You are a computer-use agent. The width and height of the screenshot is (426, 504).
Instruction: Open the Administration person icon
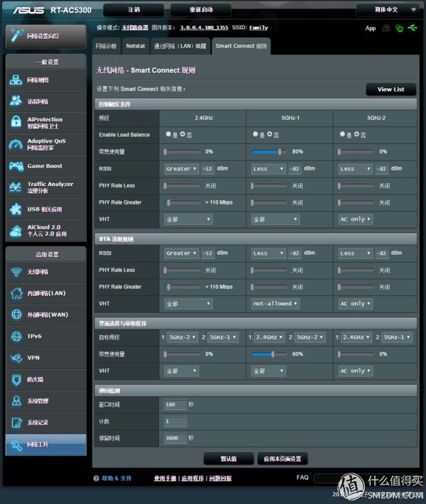[x=16, y=401]
